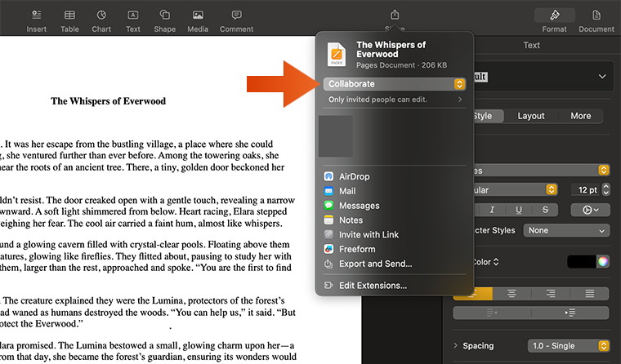Click the AirDrop icon

click(x=328, y=176)
